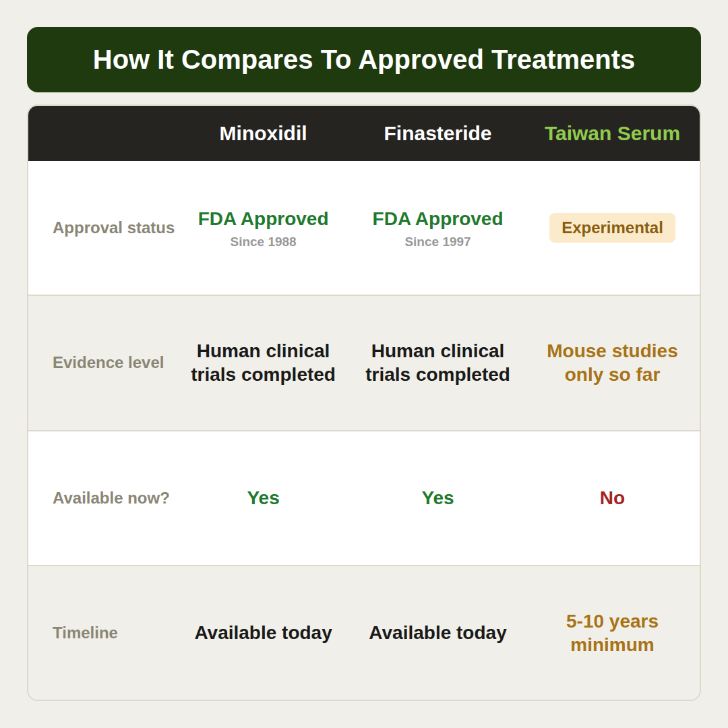
Task: Click the 'How It Compares To Approved Treatments' title
Action: click(363, 60)
